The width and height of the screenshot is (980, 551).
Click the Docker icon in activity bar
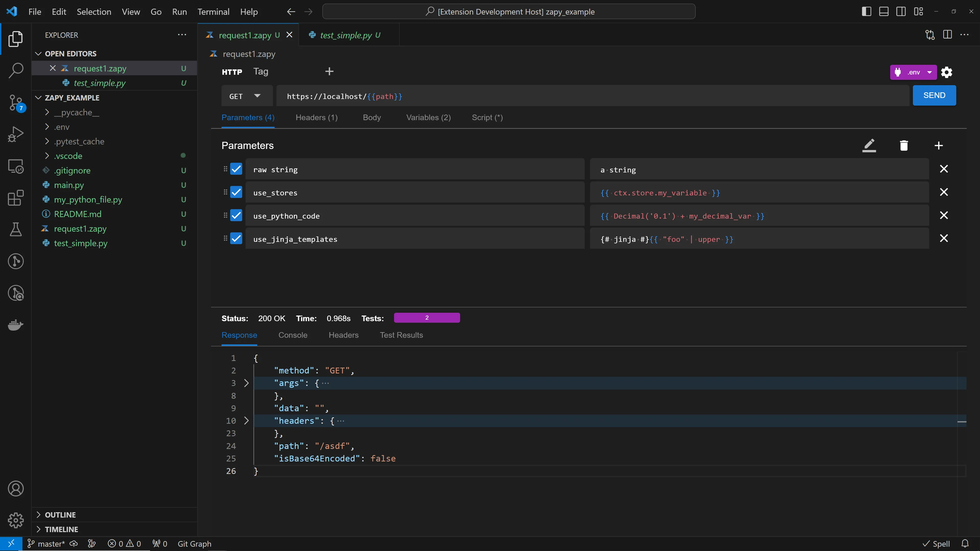[16, 325]
